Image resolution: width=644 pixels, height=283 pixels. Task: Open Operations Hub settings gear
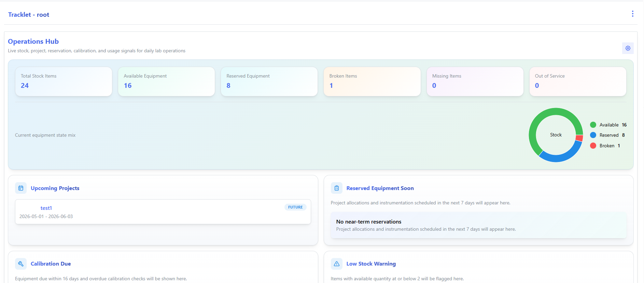628,48
